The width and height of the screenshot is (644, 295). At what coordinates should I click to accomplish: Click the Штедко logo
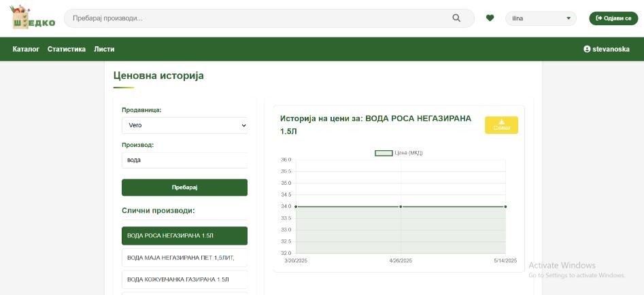coord(33,18)
